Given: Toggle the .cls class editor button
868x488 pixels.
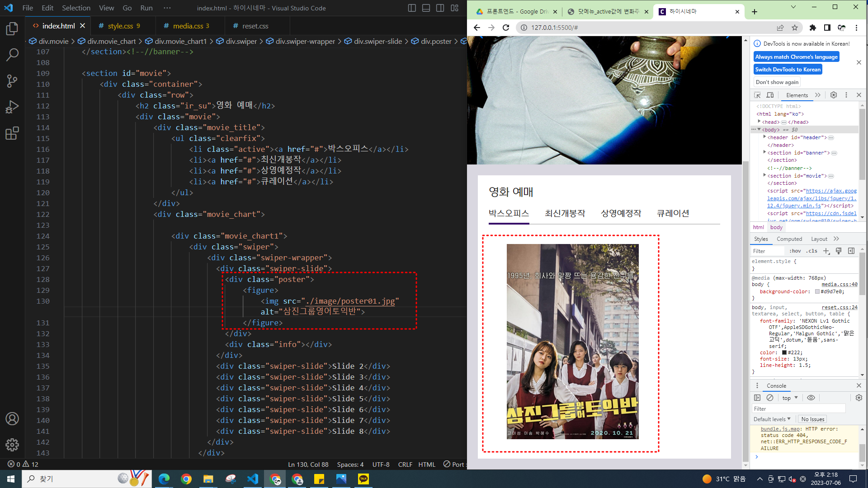Looking at the screenshot, I should click(812, 251).
